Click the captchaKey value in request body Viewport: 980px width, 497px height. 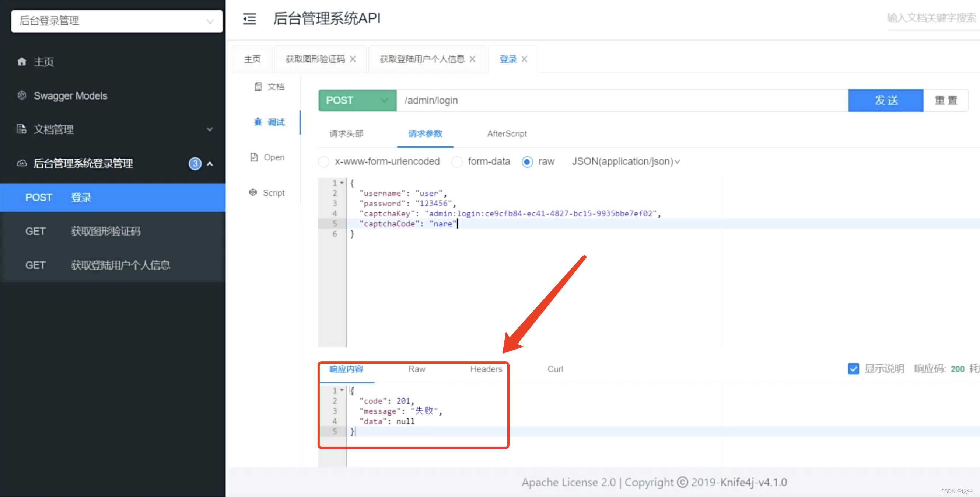pyautogui.click(x=540, y=213)
